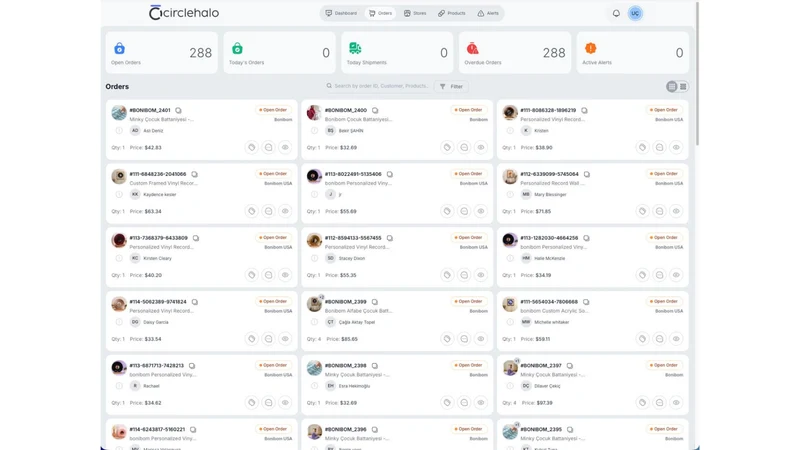Viewport: 800px width, 450px height.
Task: Open product thumbnail of order #BONIBOM_2401
Action: click(x=119, y=112)
